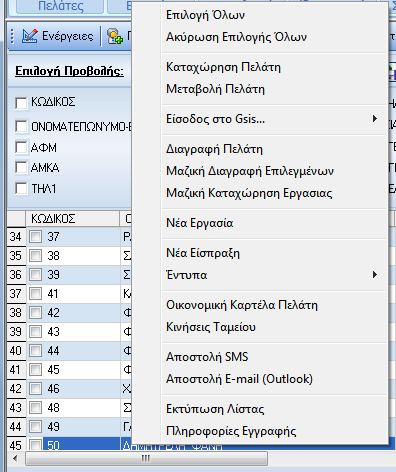Screen dimensions: 396x472
Task: Click the user-add icon beside Ενέργειες
Action: 115,36
